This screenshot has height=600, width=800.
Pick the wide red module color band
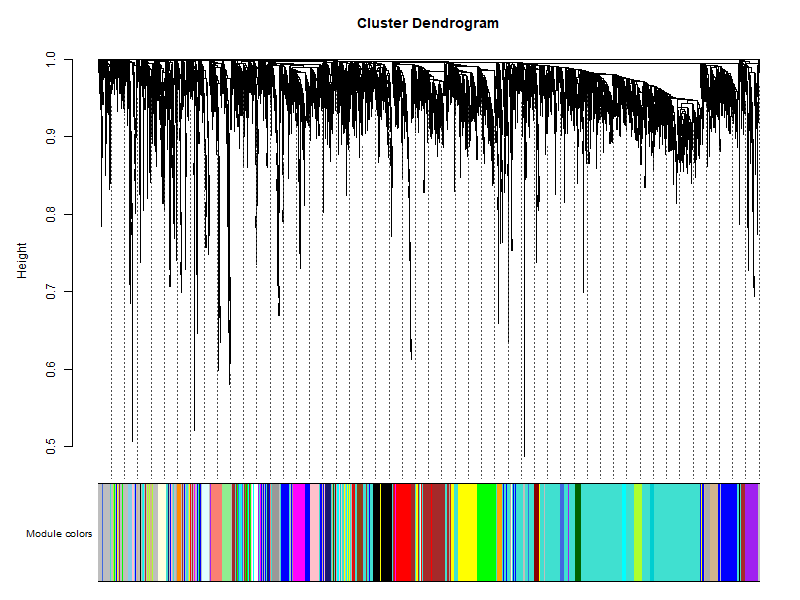(404, 532)
